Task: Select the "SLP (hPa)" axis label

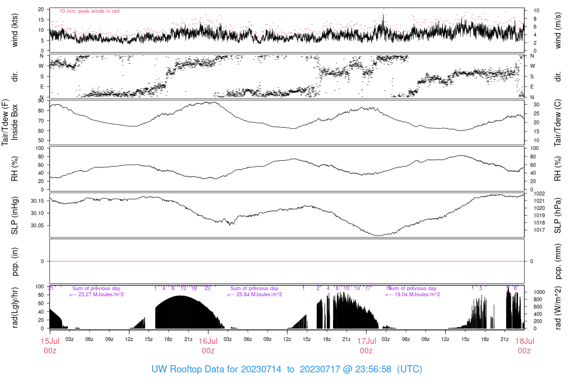Action: tap(558, 216)
